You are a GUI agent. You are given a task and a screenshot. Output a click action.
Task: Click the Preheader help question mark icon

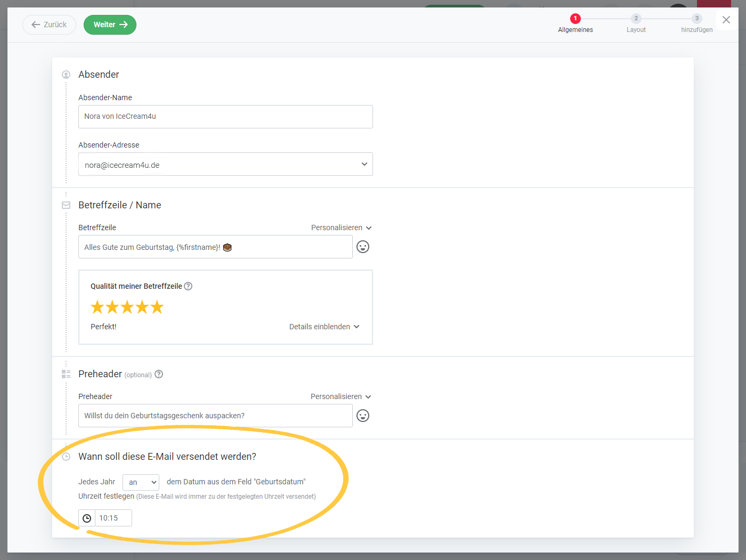click(x=159, y=374)
